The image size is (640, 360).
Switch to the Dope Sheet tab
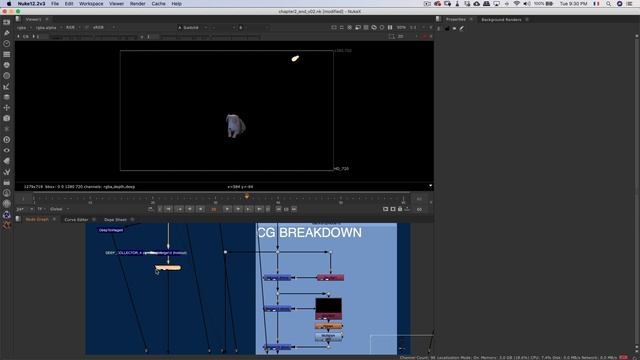[x=116, y=220]
